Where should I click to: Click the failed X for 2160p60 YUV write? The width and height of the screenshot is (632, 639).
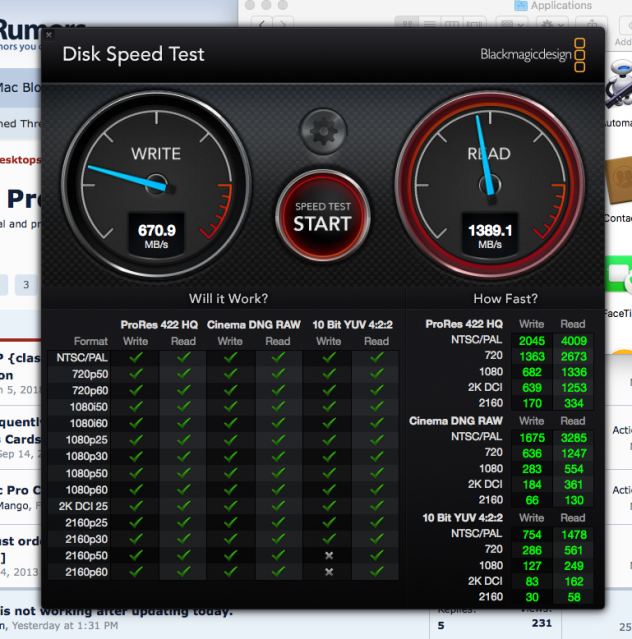pos(329,572)
